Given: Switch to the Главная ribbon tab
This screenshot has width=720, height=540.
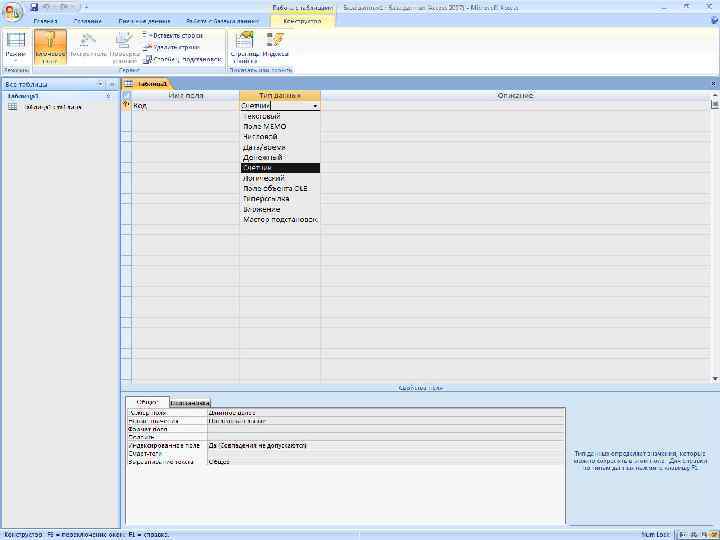Looking at the screenshot, I should click(x=44, y=20).
